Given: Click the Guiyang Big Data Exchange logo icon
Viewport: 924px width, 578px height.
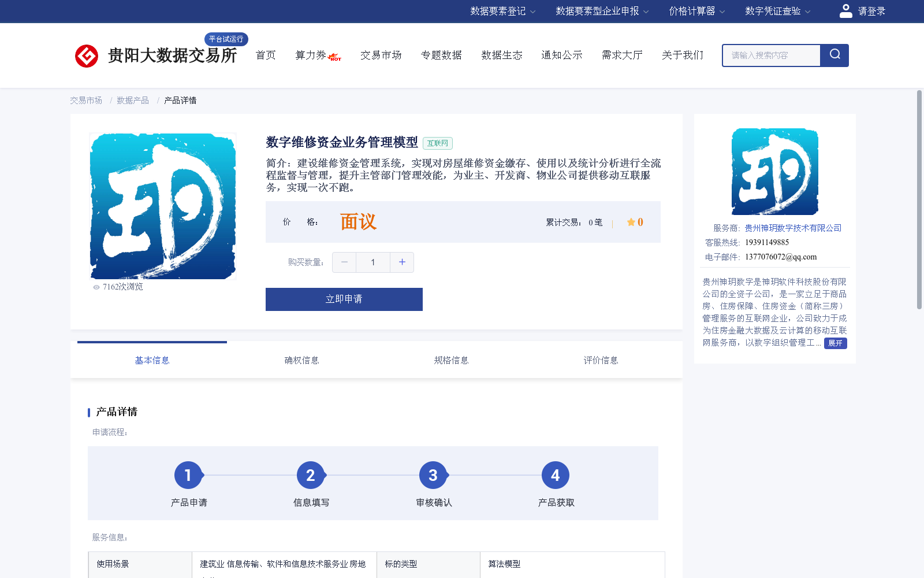Looking at the screenshot, I should 87,56.
